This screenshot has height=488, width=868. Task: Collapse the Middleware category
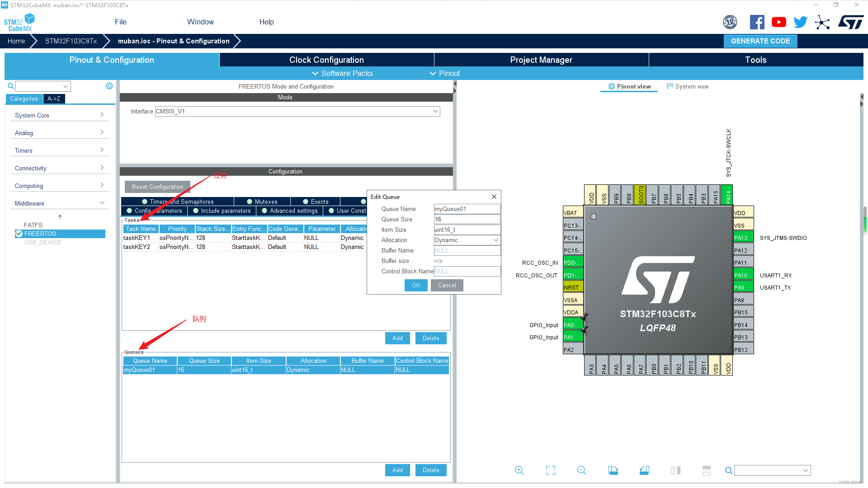coord(60,203)
